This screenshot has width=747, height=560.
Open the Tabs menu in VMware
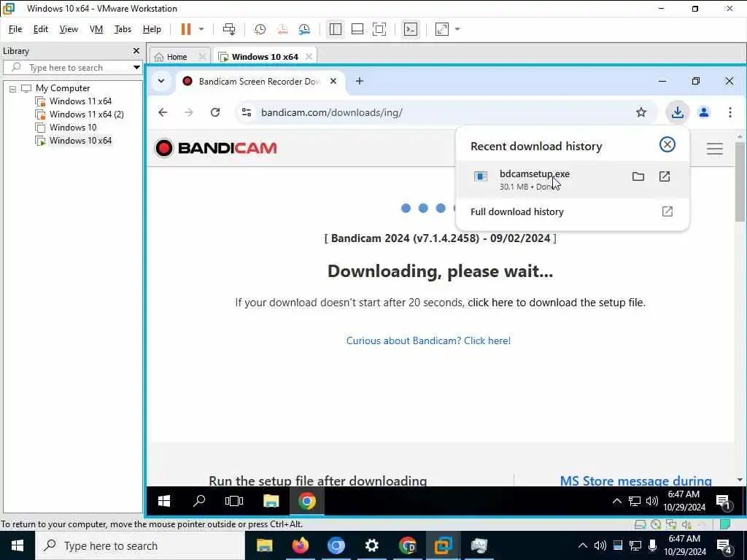tap(123, 29)
